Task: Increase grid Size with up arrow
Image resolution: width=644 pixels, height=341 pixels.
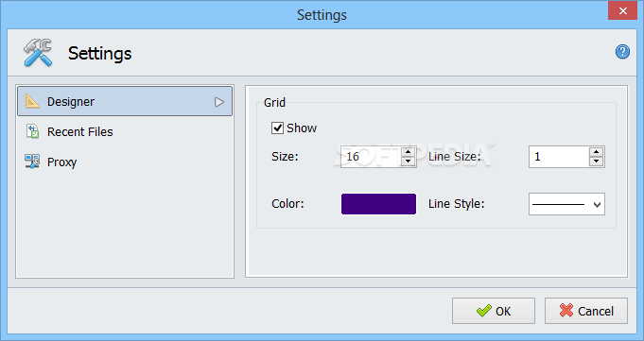Action: (x=408, y=152)
